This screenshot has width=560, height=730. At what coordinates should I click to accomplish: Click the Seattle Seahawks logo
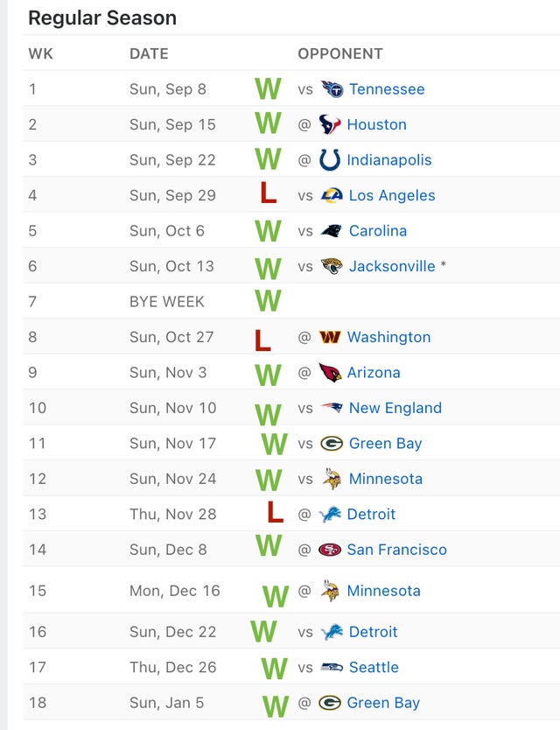(x=330, y=667)
